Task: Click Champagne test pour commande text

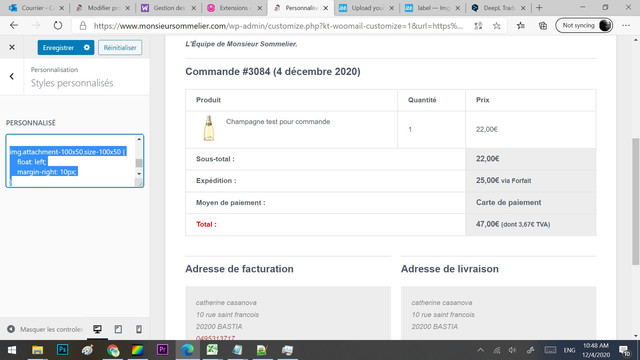Action: click(x=278, y=122)
